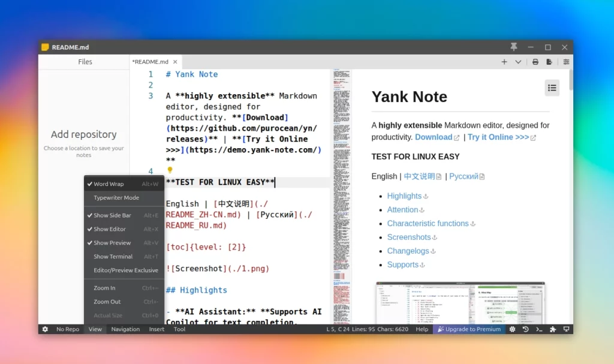This screenshot has height=364, width=614.
Task: Open settings via the gear icon at bottom left
Action: click(x=45, y=329)
